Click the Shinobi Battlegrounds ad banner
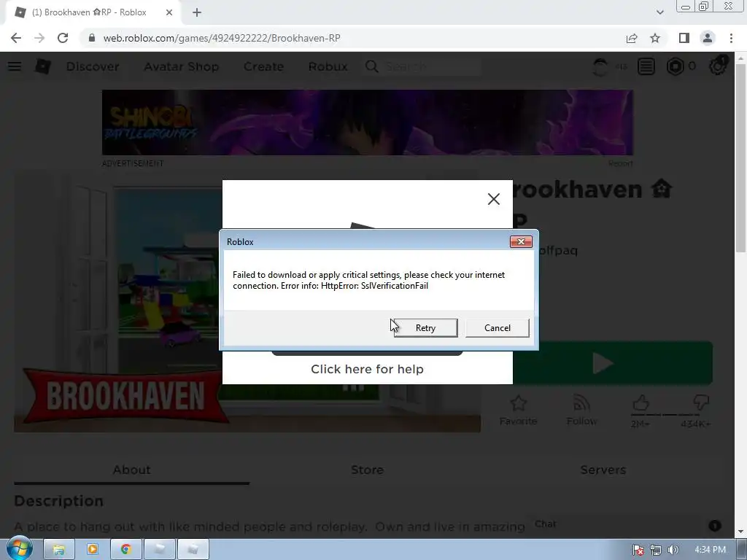 pos(368,122)
